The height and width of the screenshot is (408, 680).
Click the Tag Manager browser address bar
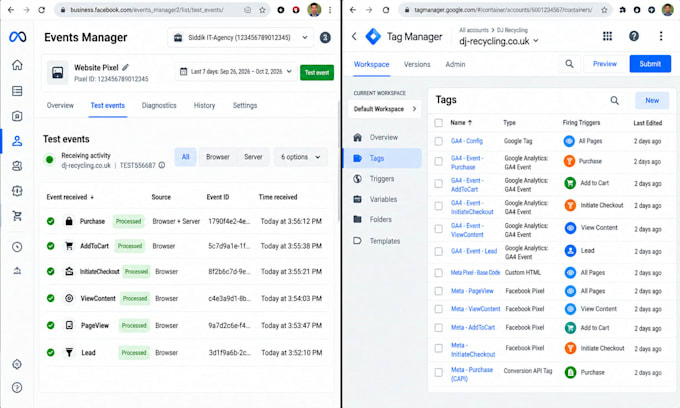tap(503, 10)
